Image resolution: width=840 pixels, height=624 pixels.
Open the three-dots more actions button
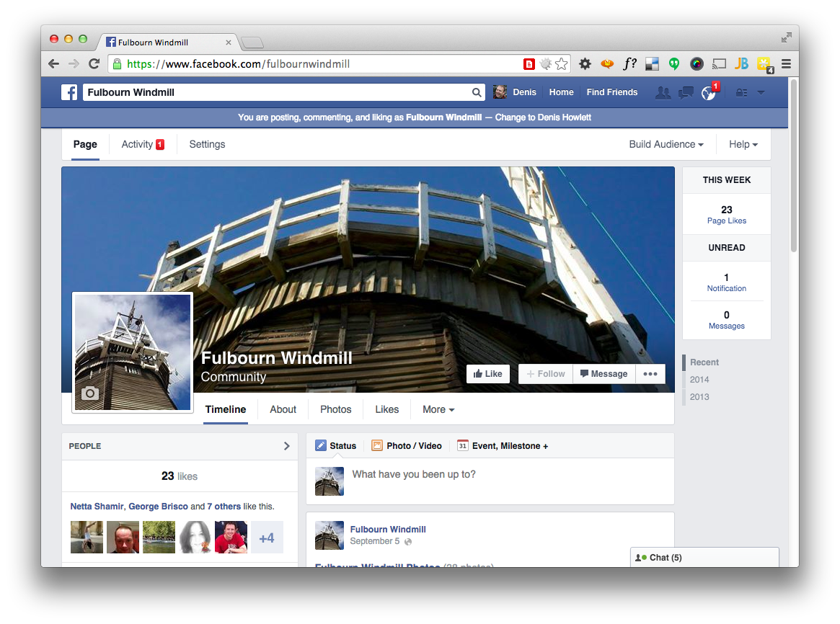click(x=650, y=374)
